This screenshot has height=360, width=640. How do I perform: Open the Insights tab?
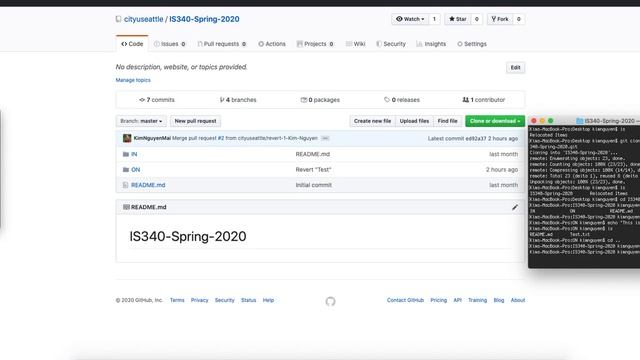(431, 44)
